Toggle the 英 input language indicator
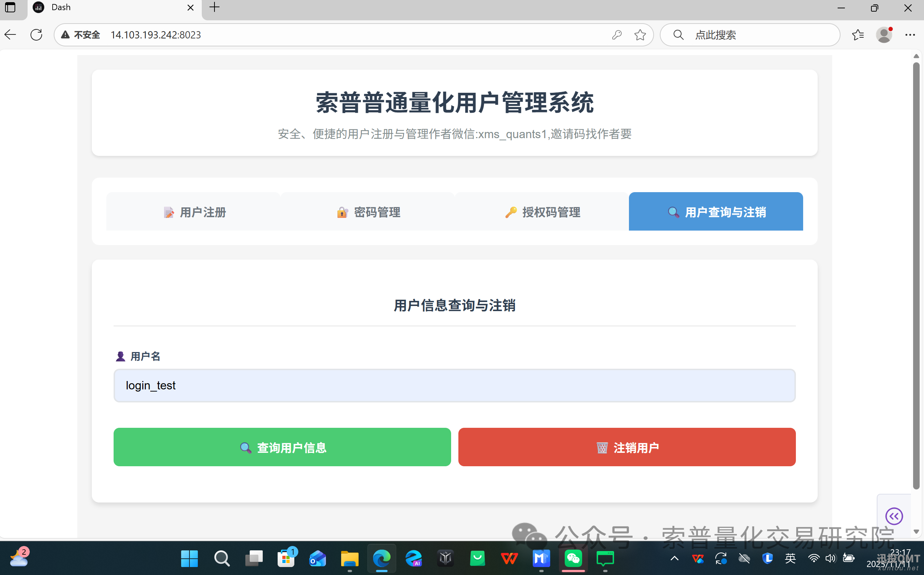924x575 pixels. click(790, 558)
